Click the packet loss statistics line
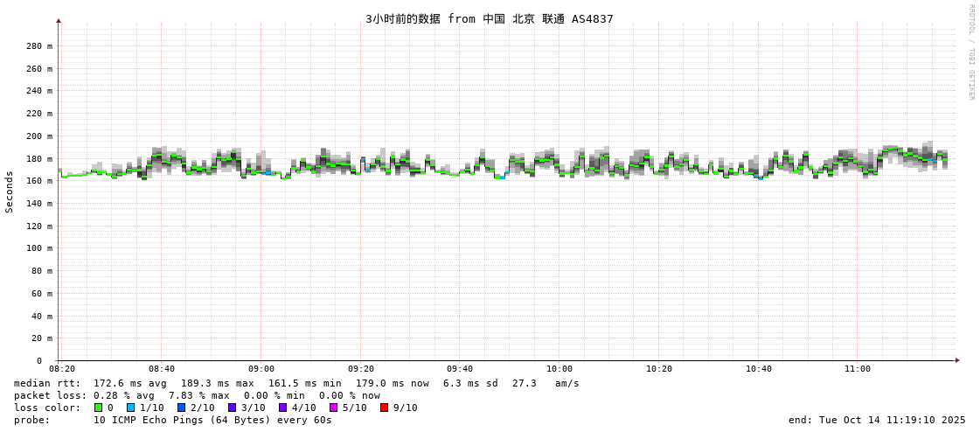The height and width of the screenshot is (432, 980). tap(197, 395)
